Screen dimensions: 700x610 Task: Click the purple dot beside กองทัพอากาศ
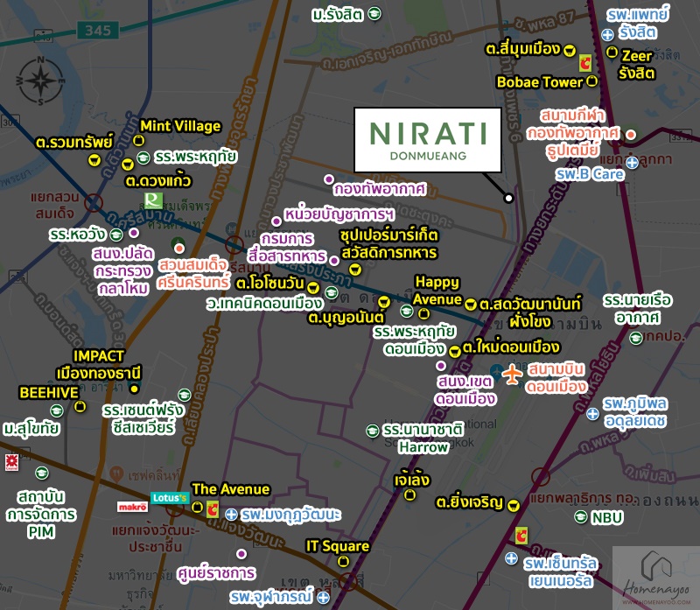tap(329, 179)
